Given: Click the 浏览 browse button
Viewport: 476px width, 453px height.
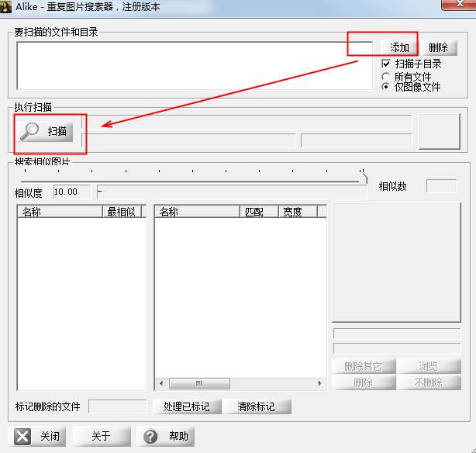Looking at the screenshot, I should (429, 366).
